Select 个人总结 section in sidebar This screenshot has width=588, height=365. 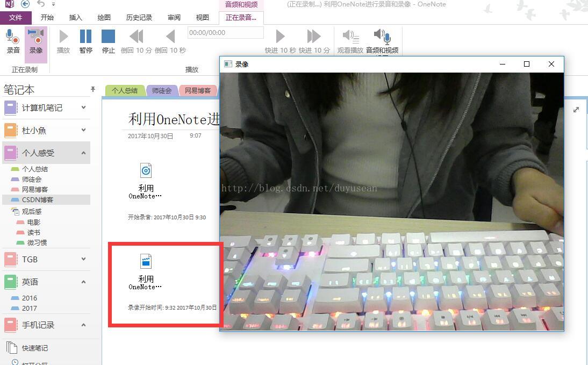tap(34, 169)
